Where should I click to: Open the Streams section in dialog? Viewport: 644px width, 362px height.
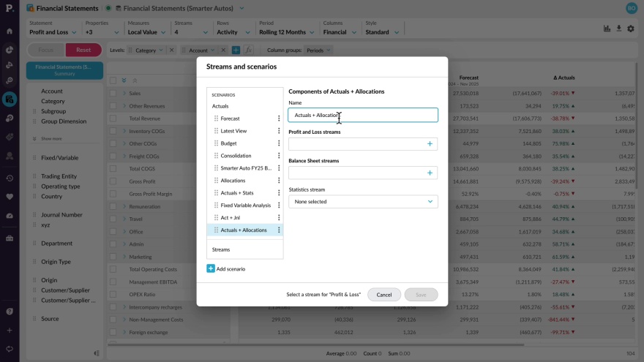point(221,249)
